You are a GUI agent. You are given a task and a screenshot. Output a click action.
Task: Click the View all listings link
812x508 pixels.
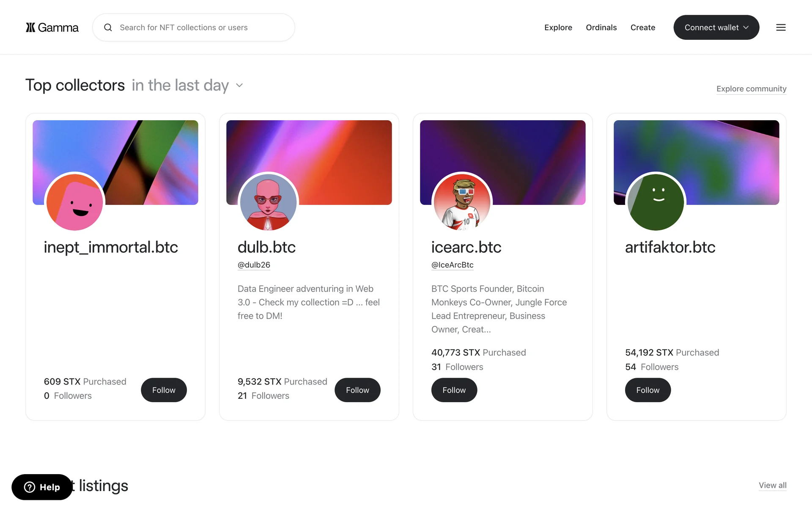[772, 485]
